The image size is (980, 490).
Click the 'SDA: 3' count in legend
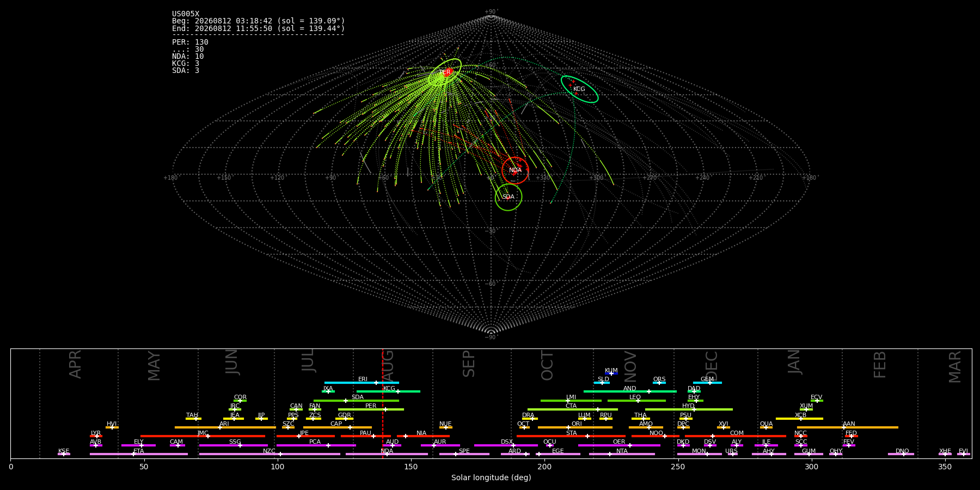[x=186, y=70]
